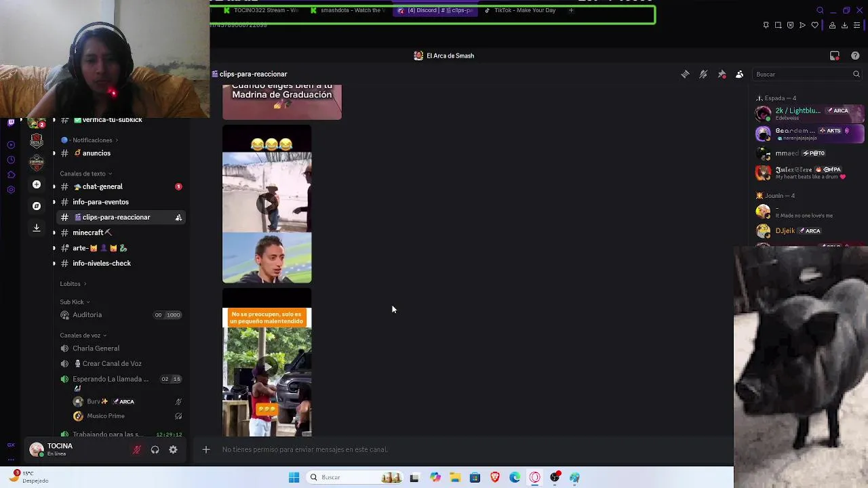Open Twitch icon in browser sidebar
This screenshot has width=868, height=488.
(11, 123)
